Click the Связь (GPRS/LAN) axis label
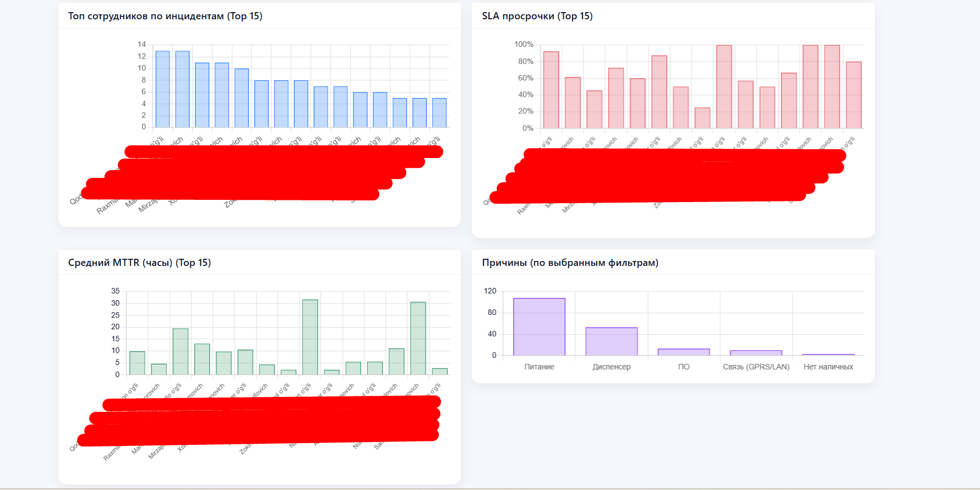The width and height of the screenshot is (980, 490). pyautogui.click(x=756, y=367)
